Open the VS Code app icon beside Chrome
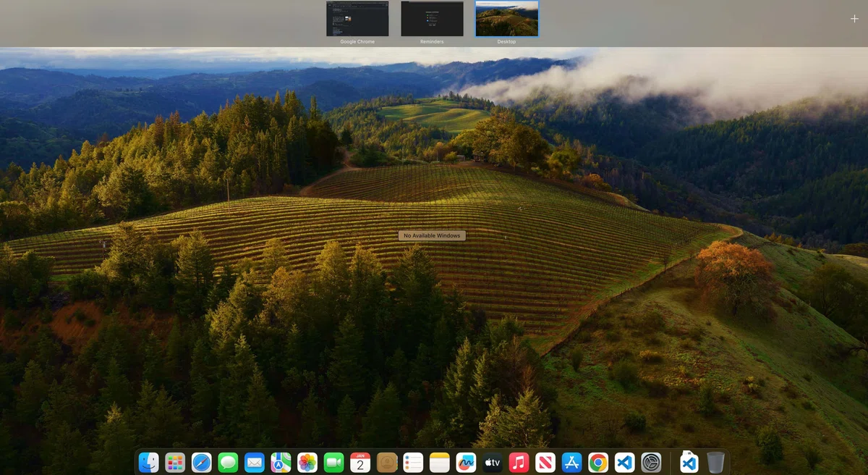Viewport: 868px width, 475px height. pos(624,462)
